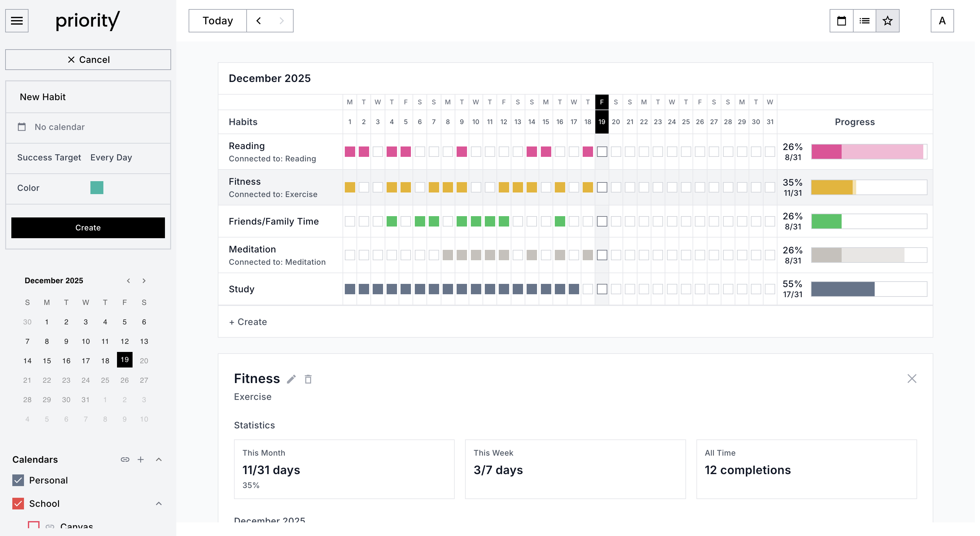Go to next month in mini calendar

[144, 281]
